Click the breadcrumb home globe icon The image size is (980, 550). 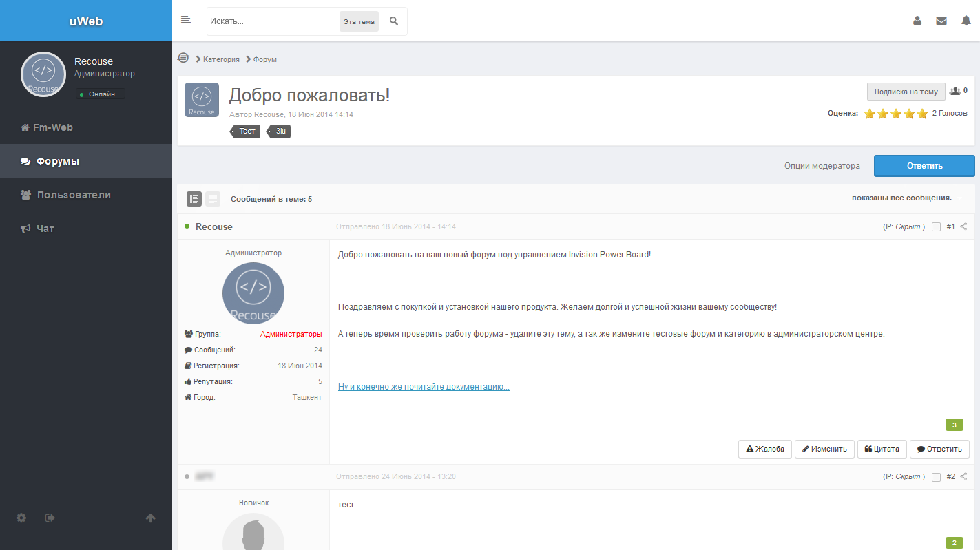(x=183, y=58)
